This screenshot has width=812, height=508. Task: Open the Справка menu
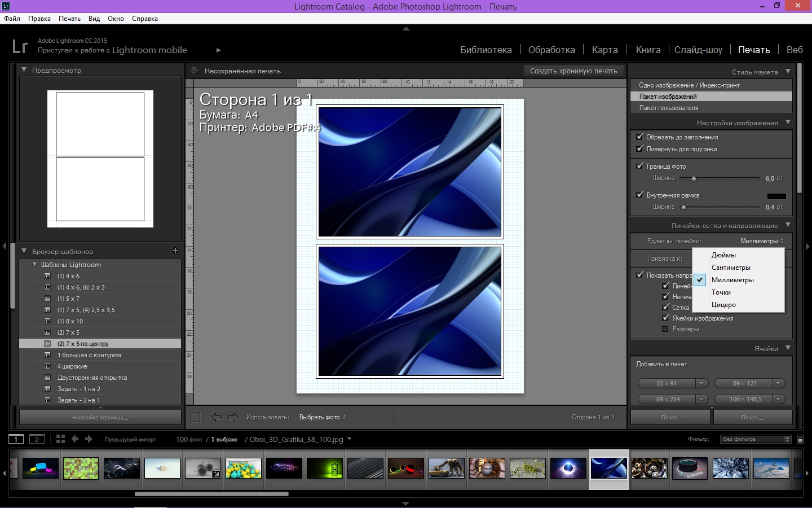click(145, 19)
